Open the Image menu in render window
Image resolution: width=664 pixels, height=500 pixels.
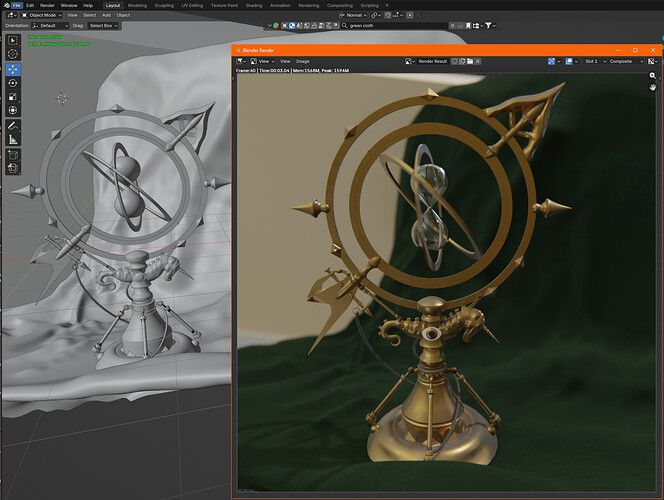[x=302, y=61]
